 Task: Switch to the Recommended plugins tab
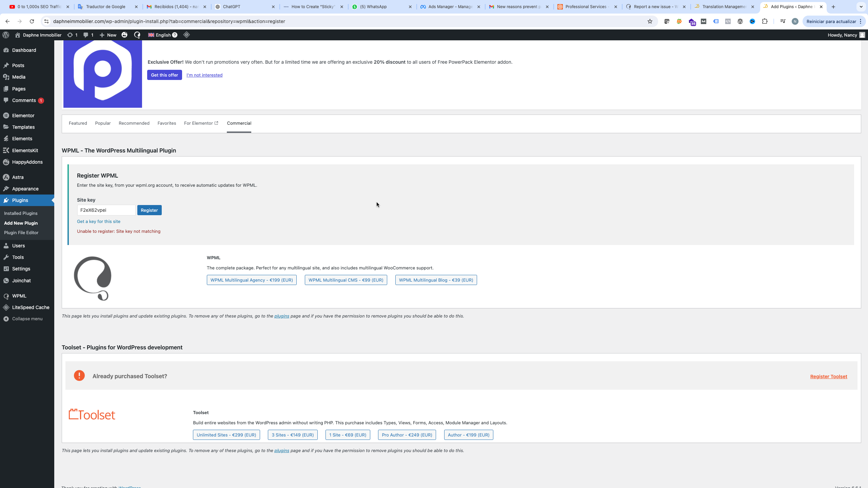pos(134,123)
